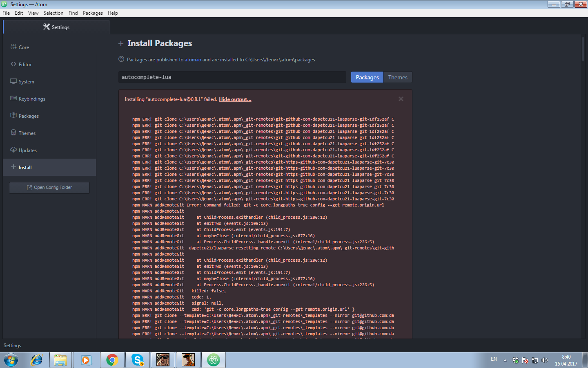The width and height of the screenshot is (588, 368).
Task: Click the plus icon beside Install Packages
Action: tap(121, 44)
